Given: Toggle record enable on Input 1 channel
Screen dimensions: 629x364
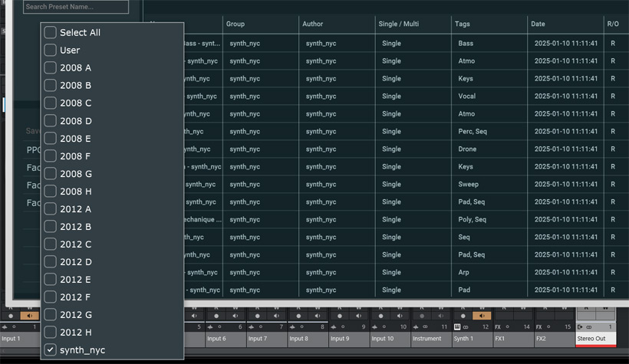Looking at the screenshot, I should point(11,316).
